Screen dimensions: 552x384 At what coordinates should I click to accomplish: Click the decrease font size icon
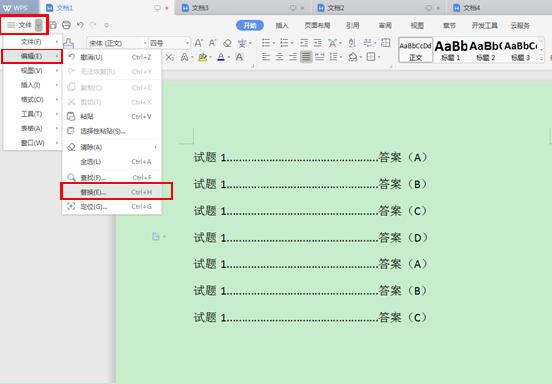coord(212,43)
